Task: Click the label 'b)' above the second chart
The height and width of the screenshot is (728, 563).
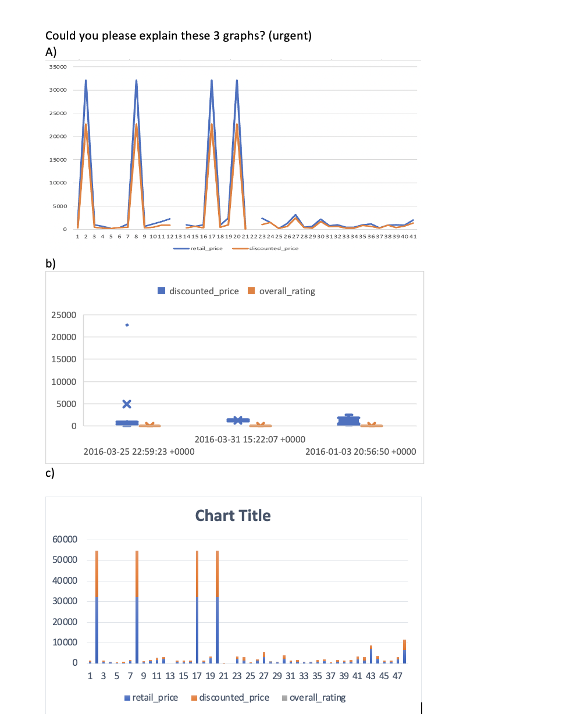Action: click(x=50, y=263)
